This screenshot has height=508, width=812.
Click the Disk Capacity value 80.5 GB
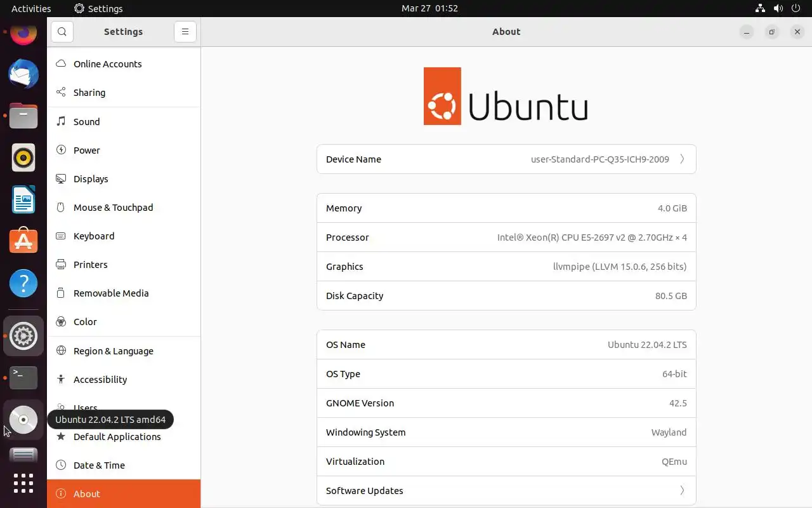[x=671, y=296]
